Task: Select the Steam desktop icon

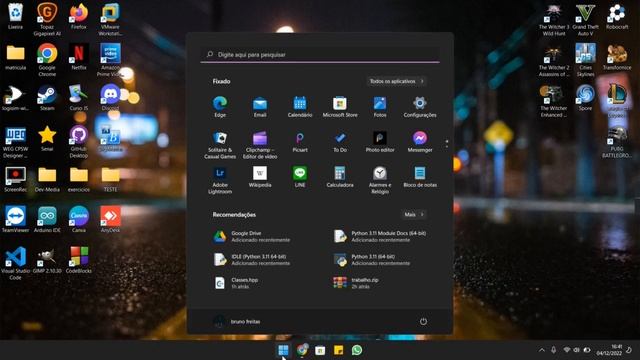Action: coord(47,98)
